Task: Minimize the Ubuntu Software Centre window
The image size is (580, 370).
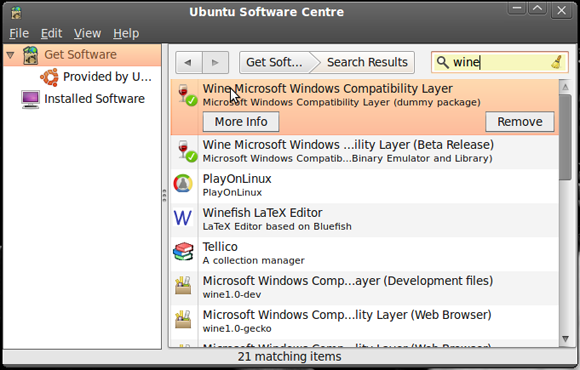Action: (x=517, y=9)
